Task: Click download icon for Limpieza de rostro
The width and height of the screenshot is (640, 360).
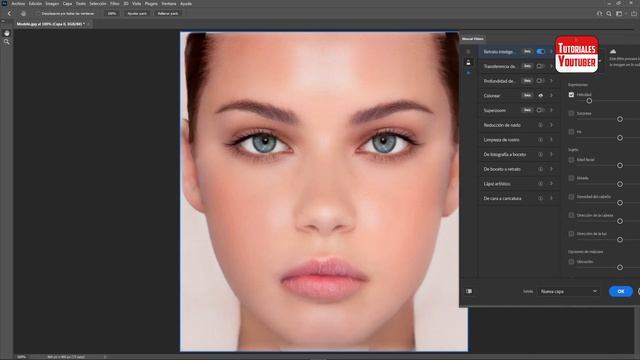Action: pos(540,140)
